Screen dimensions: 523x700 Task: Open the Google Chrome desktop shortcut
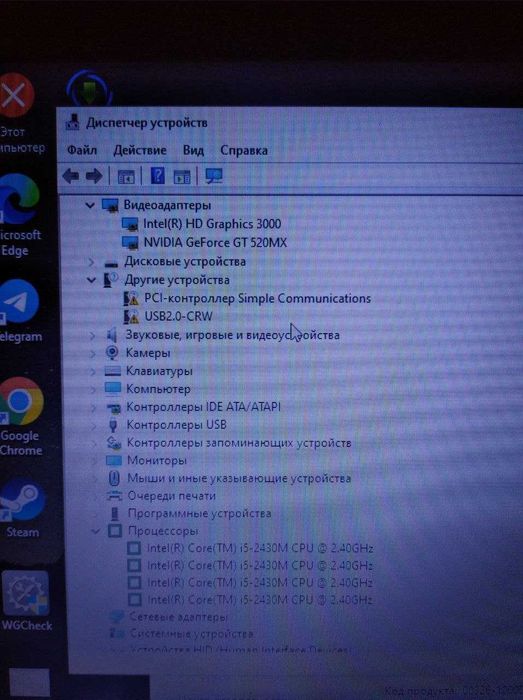pos(21,417)
